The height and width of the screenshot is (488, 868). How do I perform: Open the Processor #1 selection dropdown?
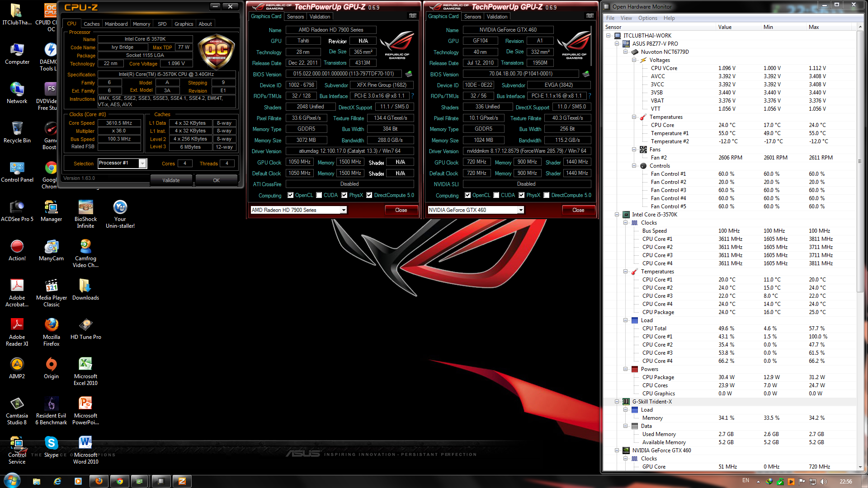click(x=142, y=163)
